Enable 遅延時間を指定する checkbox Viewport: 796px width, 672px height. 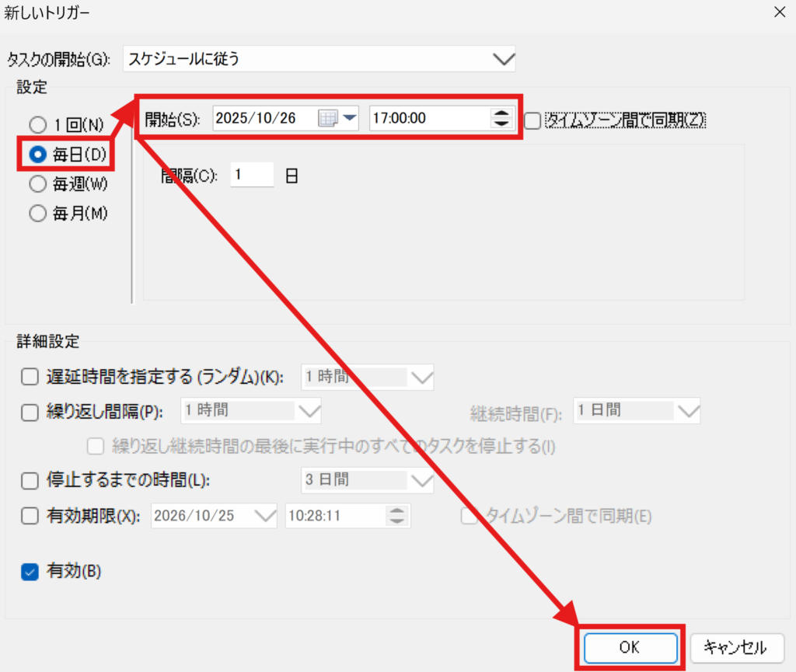pos(30,378)
